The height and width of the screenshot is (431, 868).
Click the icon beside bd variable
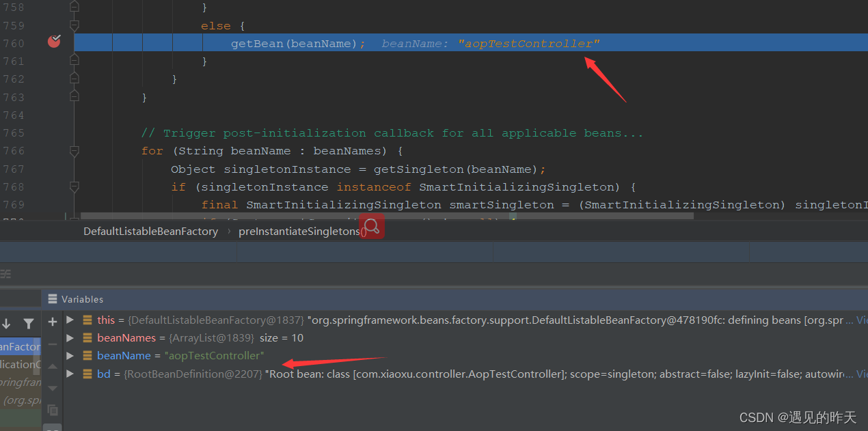(87, 374)
